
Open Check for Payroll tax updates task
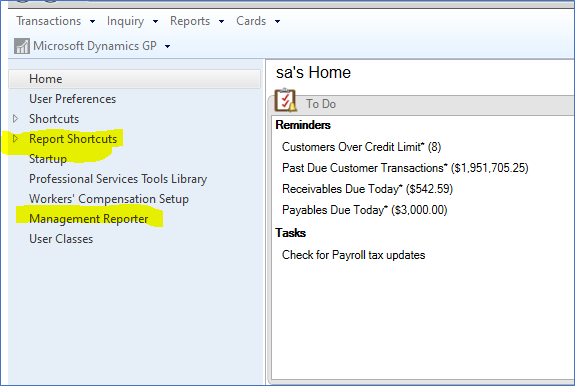click(354, 255)
